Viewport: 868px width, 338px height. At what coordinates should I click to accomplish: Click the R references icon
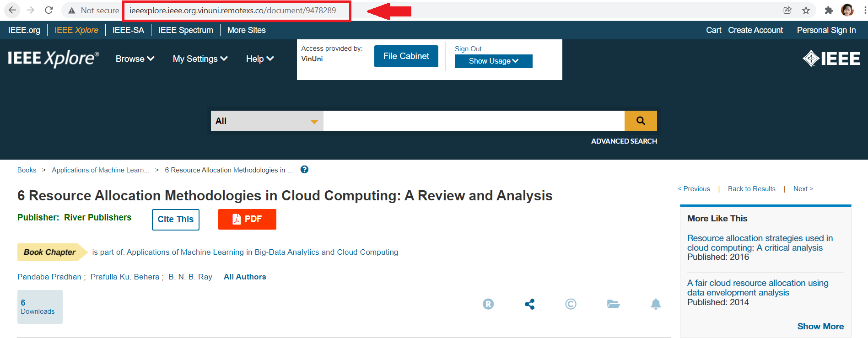coord(488,304)
